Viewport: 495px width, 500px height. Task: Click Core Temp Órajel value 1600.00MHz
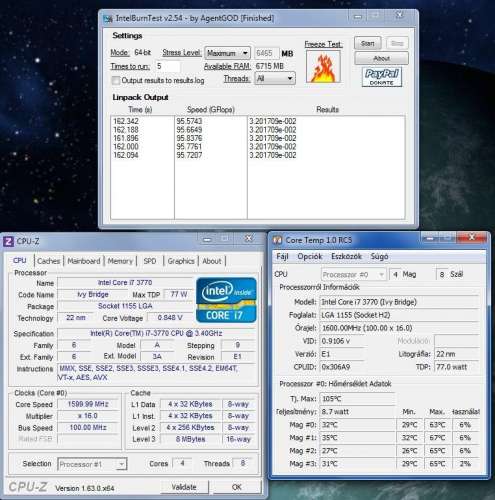click(399, 328)
